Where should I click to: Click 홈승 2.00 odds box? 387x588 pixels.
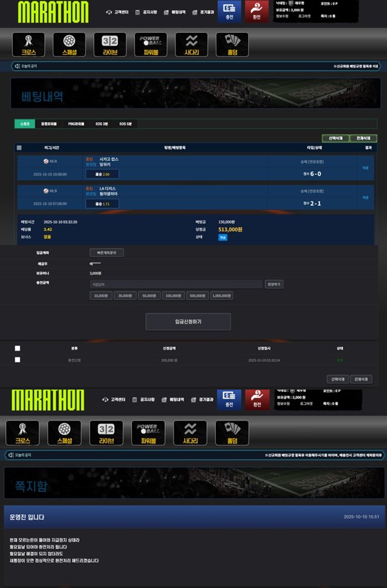tap(102, 174)
